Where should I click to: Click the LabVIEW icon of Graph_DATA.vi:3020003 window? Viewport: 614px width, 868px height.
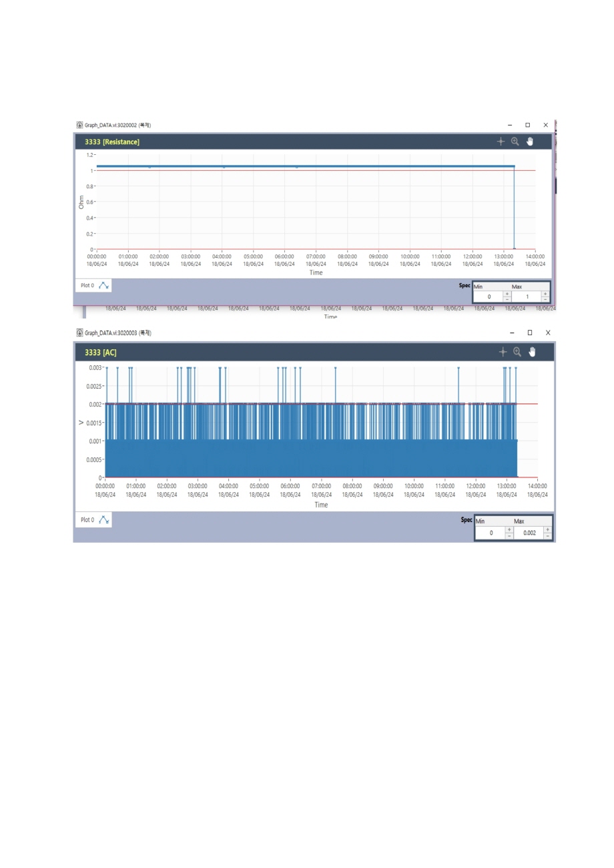click(x=79, y=333)
